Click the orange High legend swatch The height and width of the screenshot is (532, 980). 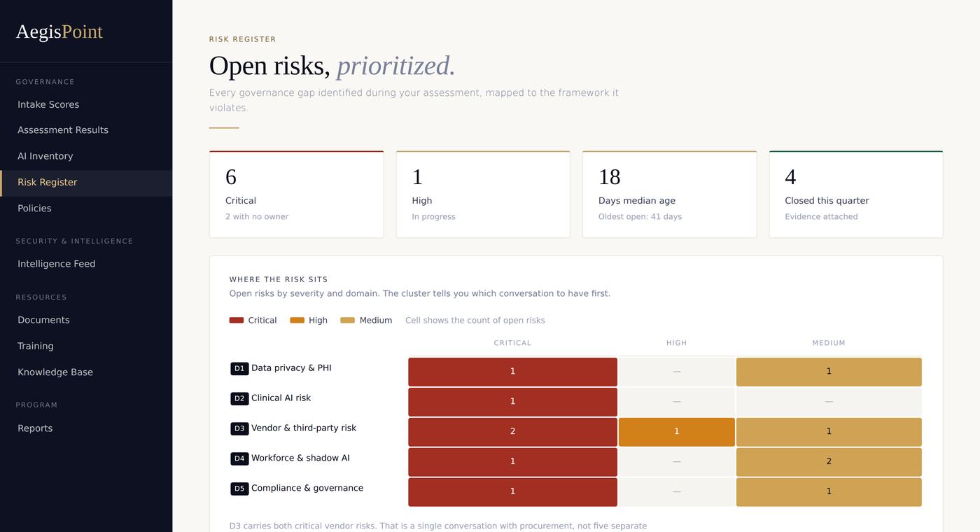click(297, 320)
